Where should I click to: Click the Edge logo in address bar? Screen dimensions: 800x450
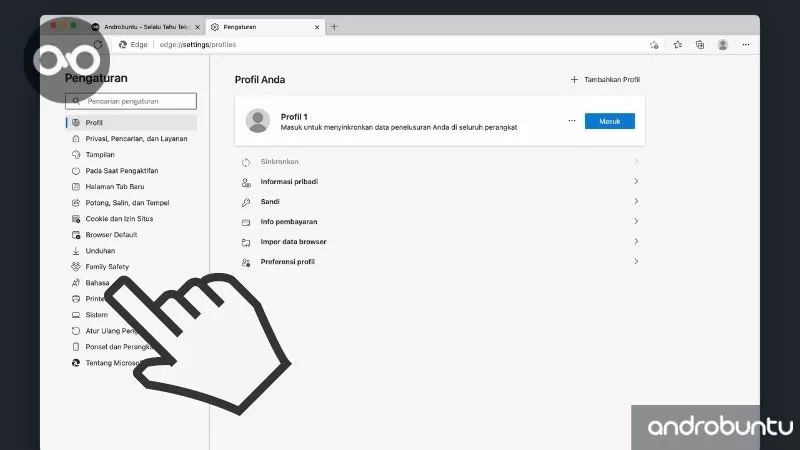pyautogui.click(x=122, y=45)
